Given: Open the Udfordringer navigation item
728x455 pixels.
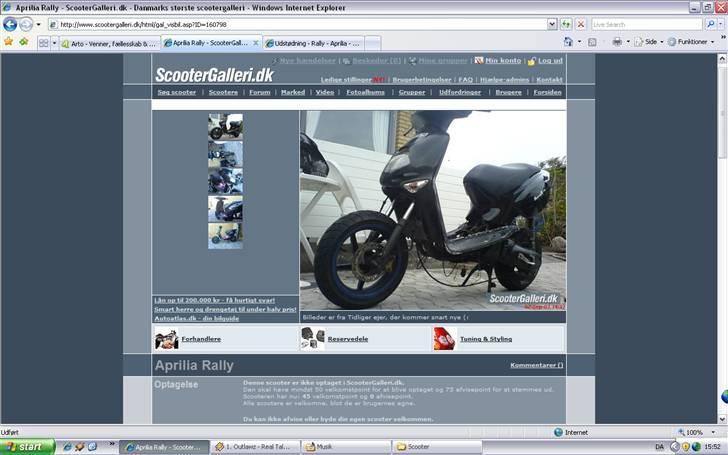Looking at the screenshot, I should coord(460,92).
